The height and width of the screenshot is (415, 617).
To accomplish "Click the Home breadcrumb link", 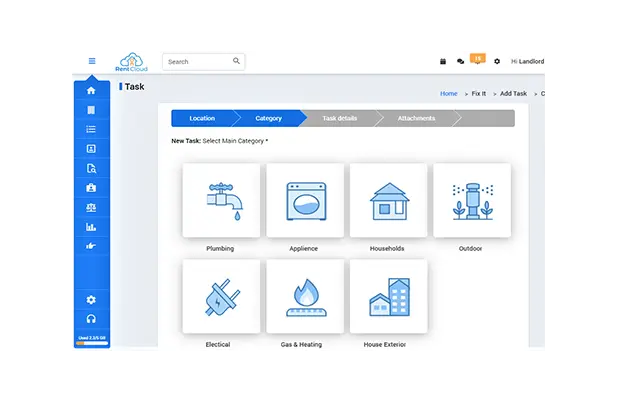I will [x=448, y=93].
